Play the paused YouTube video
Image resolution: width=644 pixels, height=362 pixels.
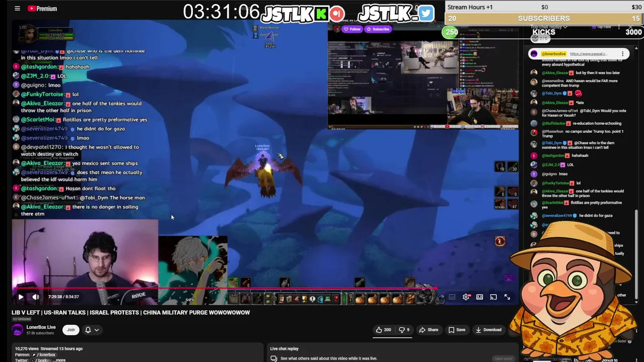21,297
